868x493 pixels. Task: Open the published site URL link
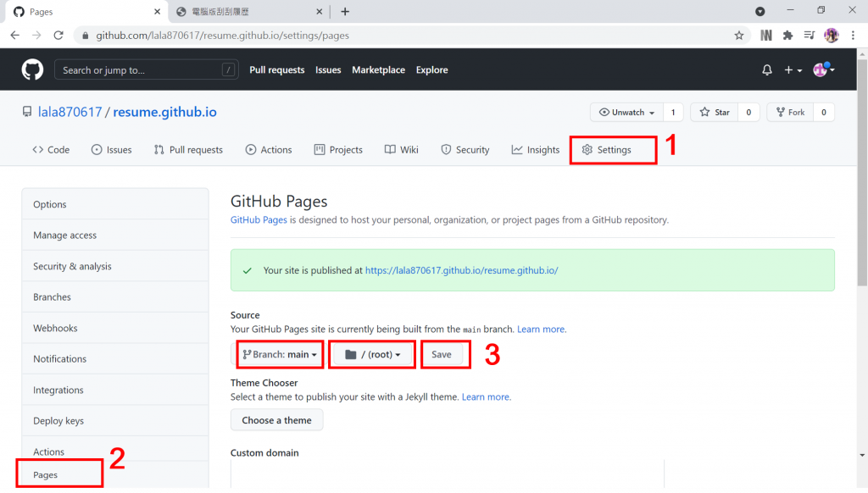(462, 270)
